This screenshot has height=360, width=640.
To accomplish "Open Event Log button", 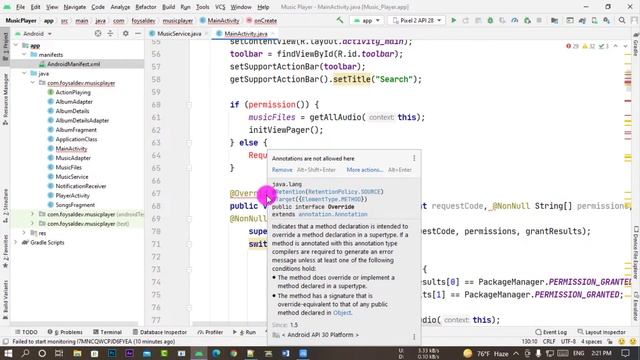I will click(551, 332).
